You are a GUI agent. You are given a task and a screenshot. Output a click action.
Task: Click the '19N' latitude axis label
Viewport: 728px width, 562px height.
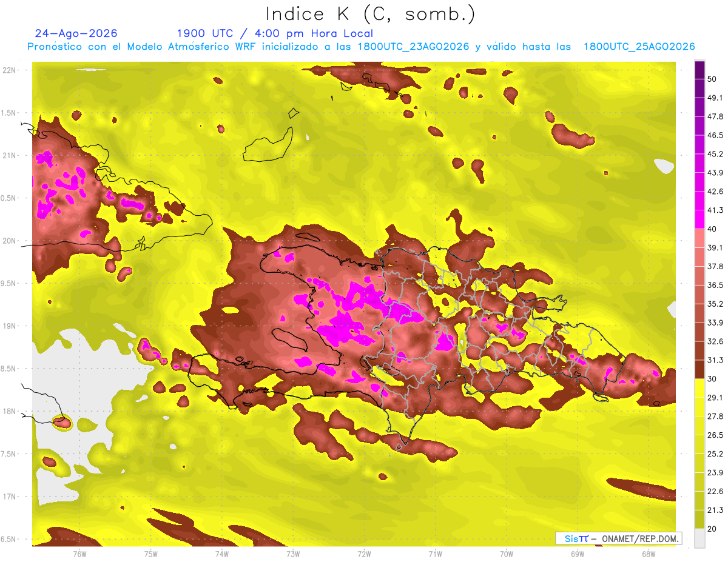point(10,326)
